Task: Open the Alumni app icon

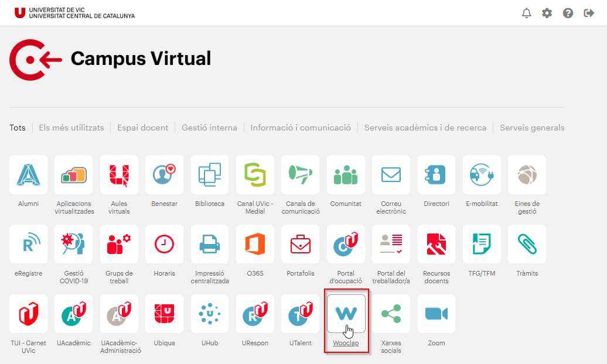Action: pyautogui.click(x=28, y=175)
